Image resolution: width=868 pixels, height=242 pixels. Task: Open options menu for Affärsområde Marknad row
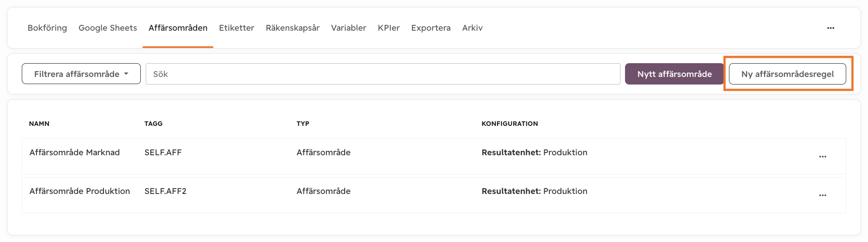point(823,157)
